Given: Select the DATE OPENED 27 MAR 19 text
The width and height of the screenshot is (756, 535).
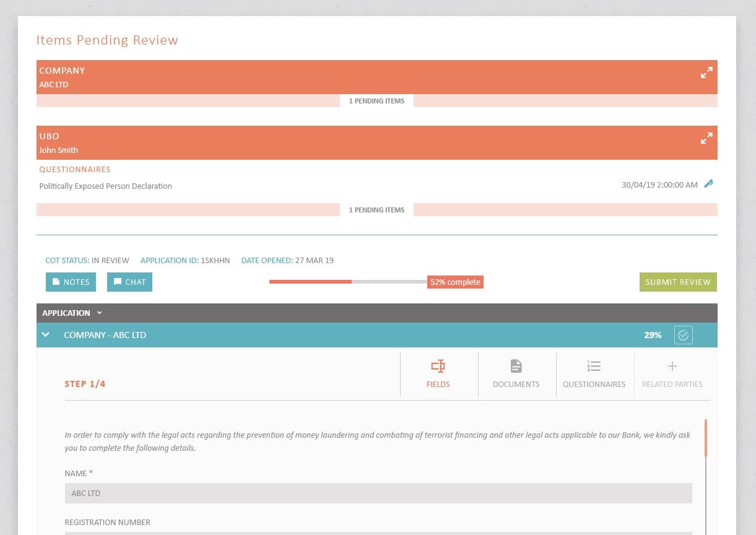Looking at the screenshot, I should tap(287, 261).
